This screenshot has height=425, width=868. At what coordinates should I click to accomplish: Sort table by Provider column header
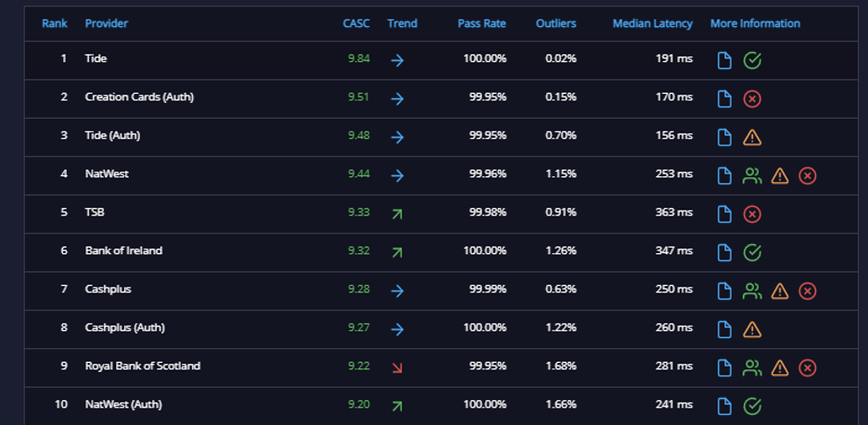tap(107, 23)
